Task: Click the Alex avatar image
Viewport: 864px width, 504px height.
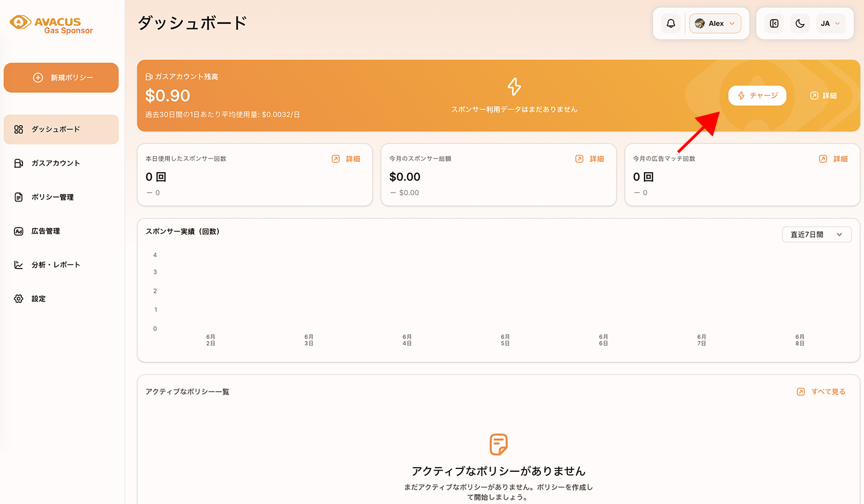Action: (700, 24)
